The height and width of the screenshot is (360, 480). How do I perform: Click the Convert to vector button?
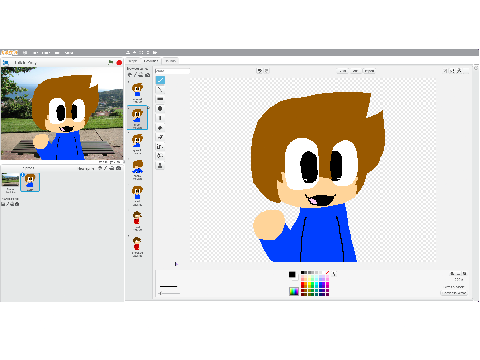pyautogui.click(x=454, y=293)
